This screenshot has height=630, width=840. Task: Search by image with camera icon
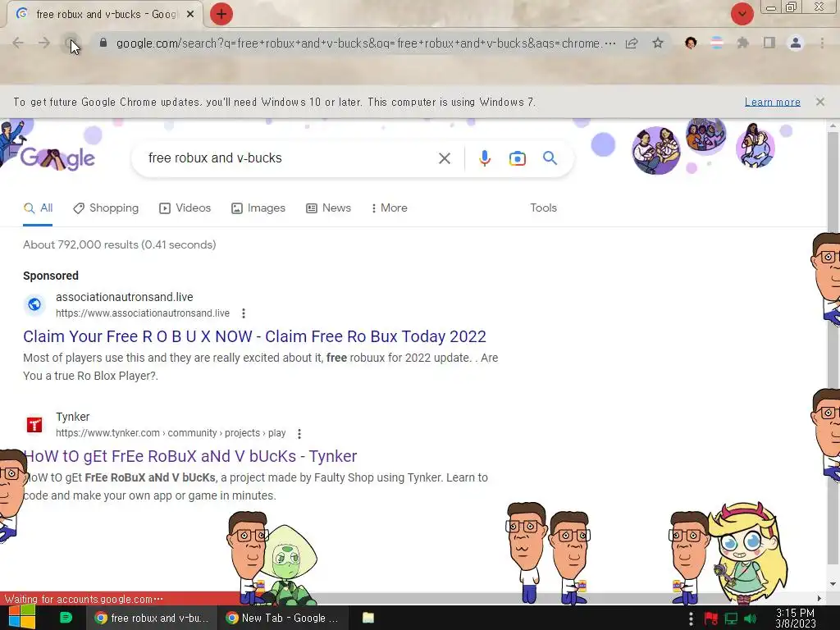click(x=517, y=158)
